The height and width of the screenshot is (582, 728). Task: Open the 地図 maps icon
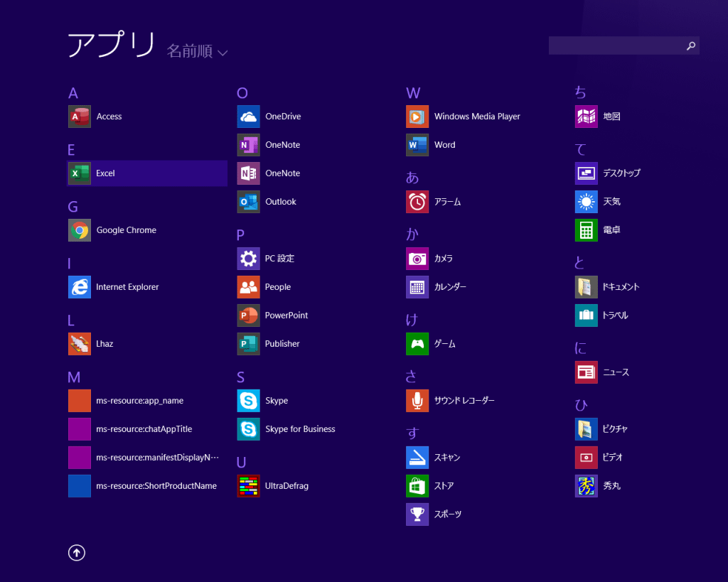point(587,117)
